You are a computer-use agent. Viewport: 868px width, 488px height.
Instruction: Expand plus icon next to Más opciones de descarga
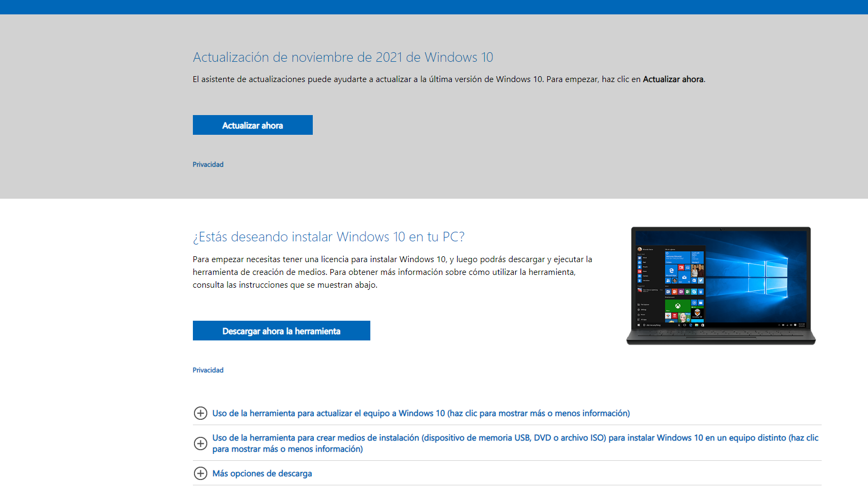coord(200,474)
